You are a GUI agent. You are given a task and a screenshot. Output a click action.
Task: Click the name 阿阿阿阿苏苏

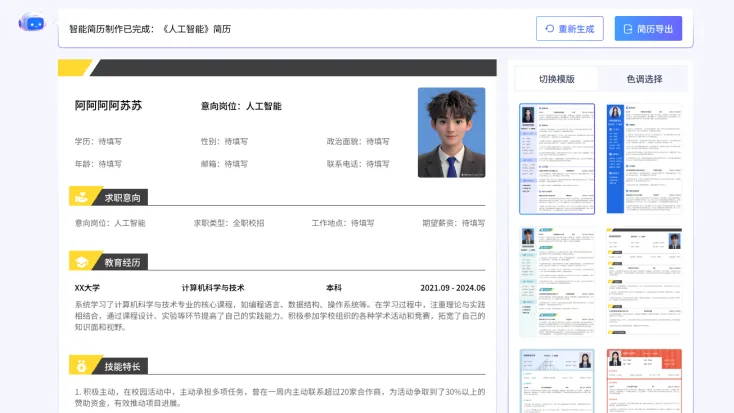pyautogui.click(x=108, y=106)
